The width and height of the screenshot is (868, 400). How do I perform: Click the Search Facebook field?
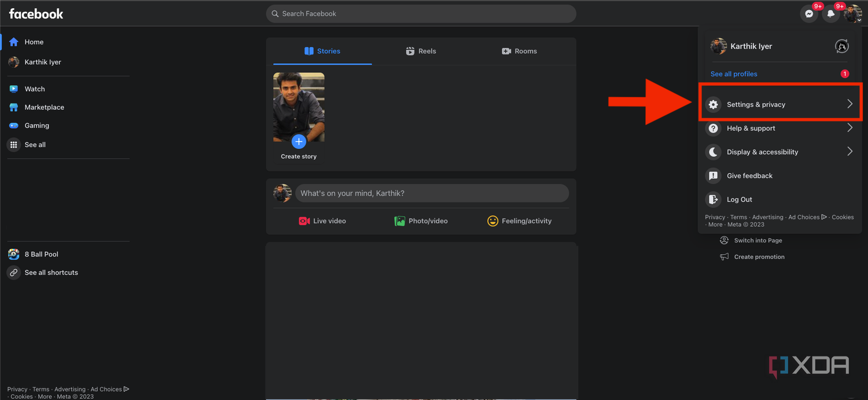pyautogui.click(x=421, y=14)
